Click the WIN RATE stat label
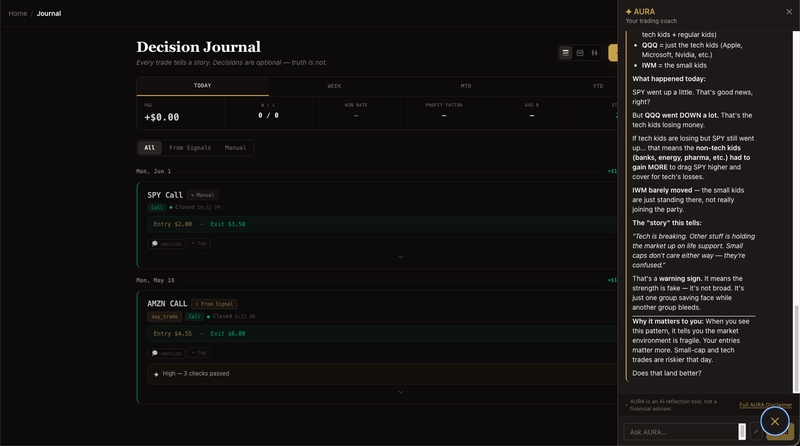This screenshot has width=800, height=446. pyautogui.click(x=356, y=105)
